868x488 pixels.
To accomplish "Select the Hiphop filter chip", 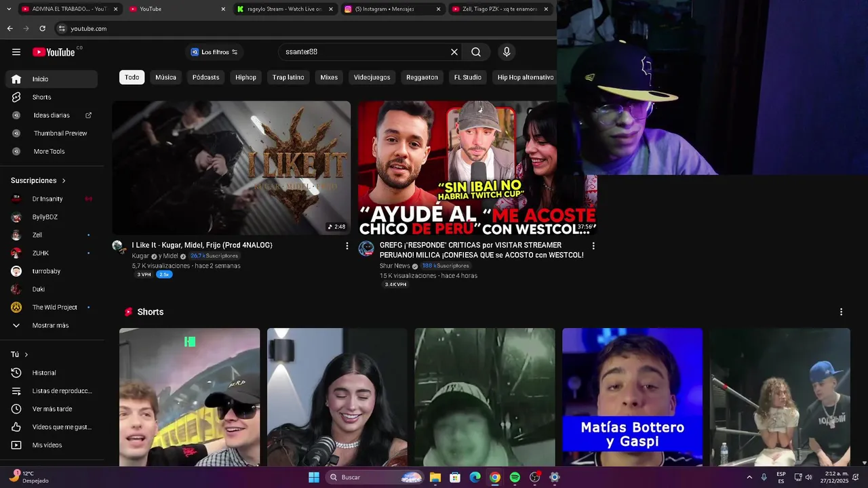I will point(245,77).
